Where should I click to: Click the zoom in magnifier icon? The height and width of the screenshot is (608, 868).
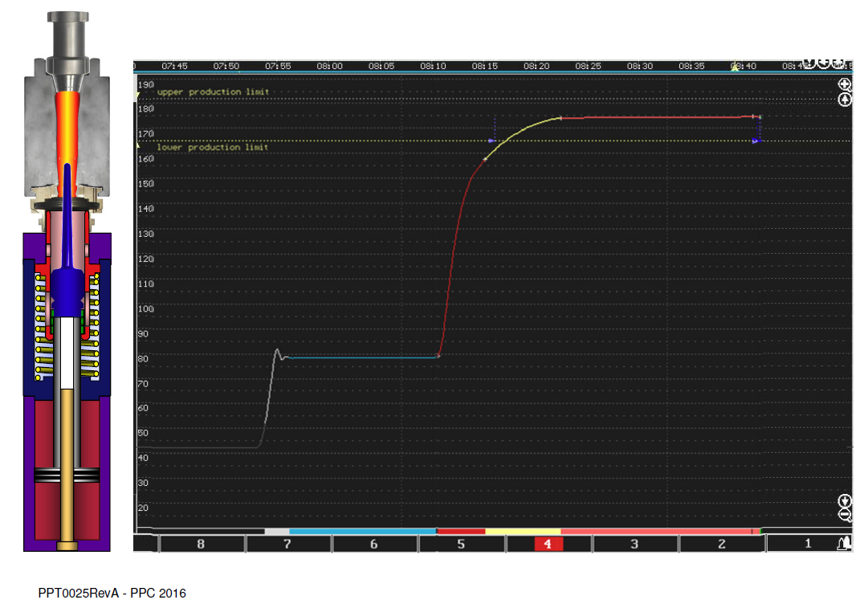(844, 84)
